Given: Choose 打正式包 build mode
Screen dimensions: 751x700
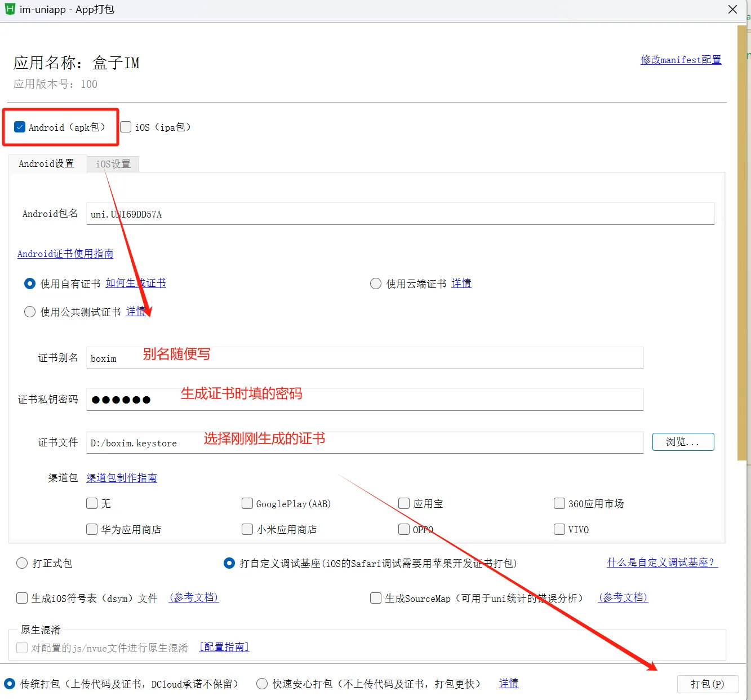Looking at the screenshot, I should pyautogui.click(x=21, y=563).
